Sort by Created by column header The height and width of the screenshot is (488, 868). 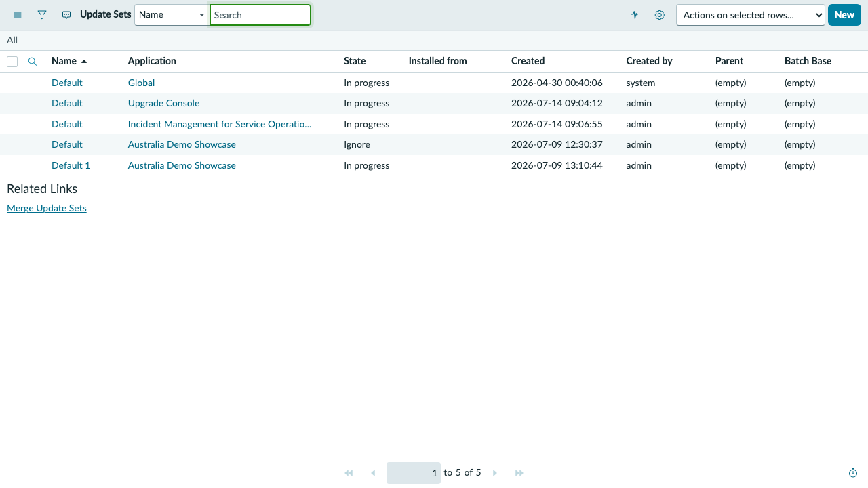[649, 61]
